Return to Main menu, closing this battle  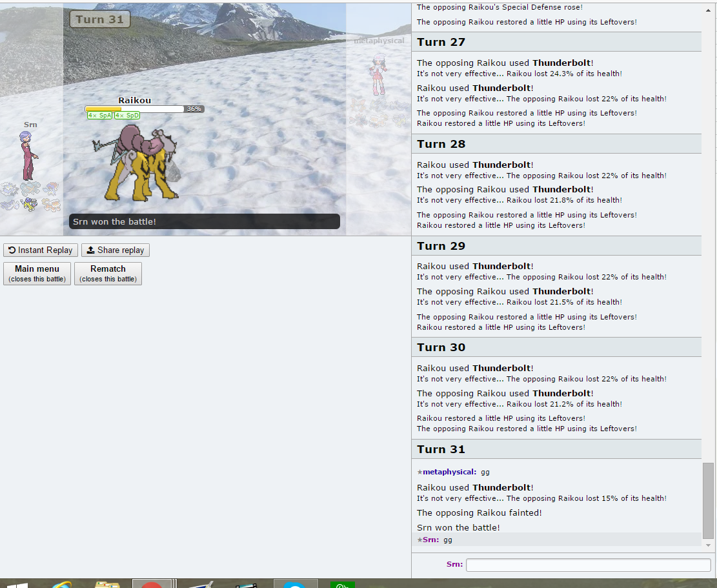[x=37, y=274]
